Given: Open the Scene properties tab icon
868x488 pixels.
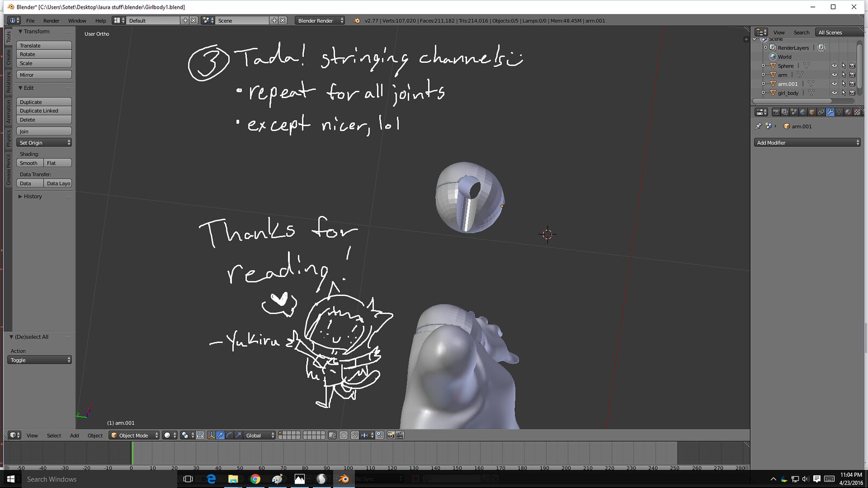Looking at the screenshot, I should (x=794, y=112).
